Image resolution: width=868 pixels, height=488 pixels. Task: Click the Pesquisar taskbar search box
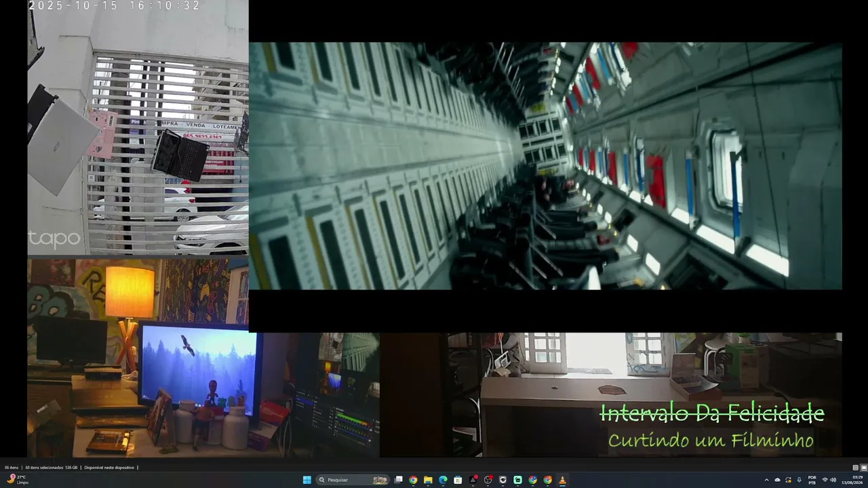click(x=354, y=480)
